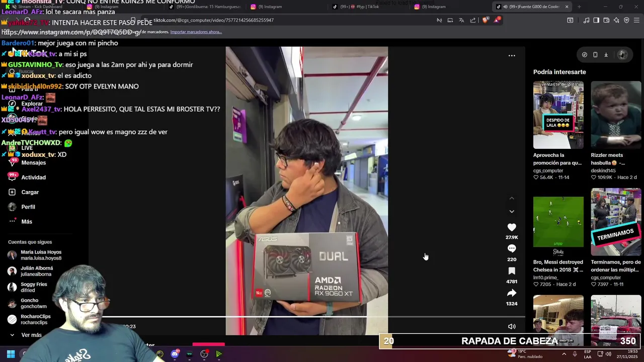Mute the video using the speaker icon

[512, 326]
